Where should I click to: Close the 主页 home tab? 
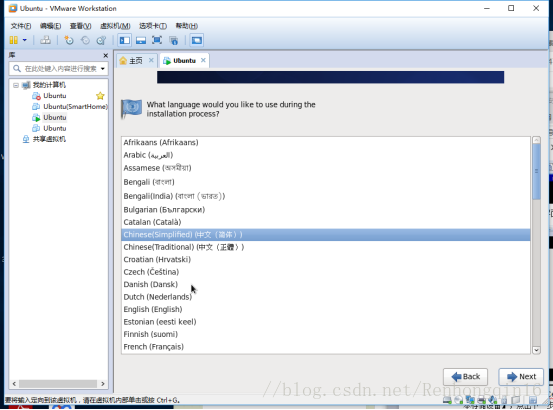click(x=151, y=60)
